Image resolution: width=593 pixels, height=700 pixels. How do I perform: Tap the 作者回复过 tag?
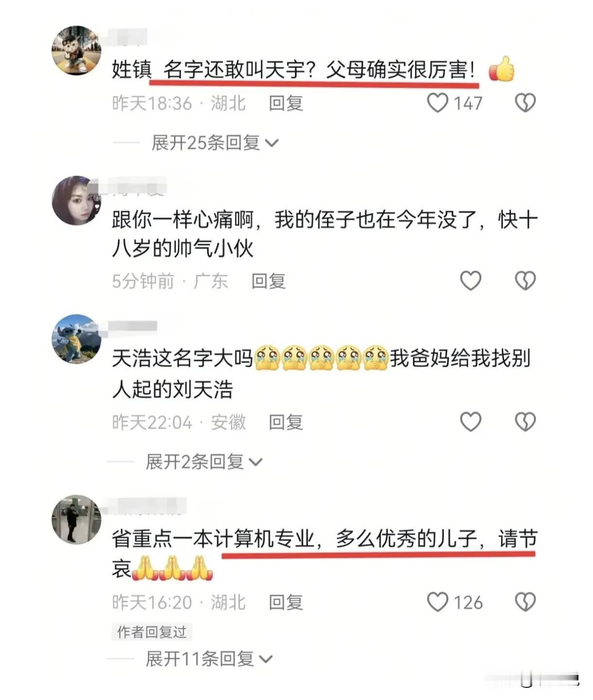152,631
